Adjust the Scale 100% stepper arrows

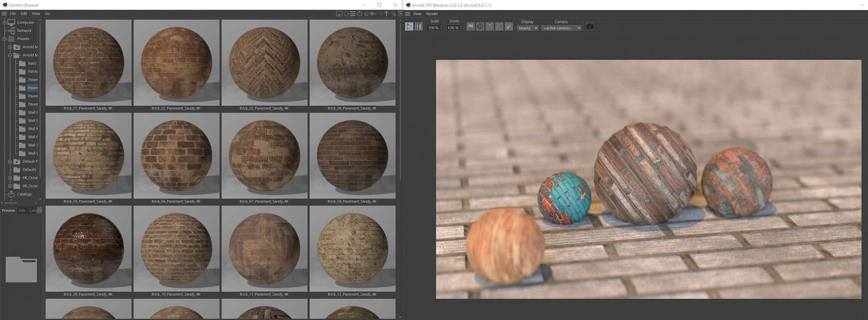(441, 28)
